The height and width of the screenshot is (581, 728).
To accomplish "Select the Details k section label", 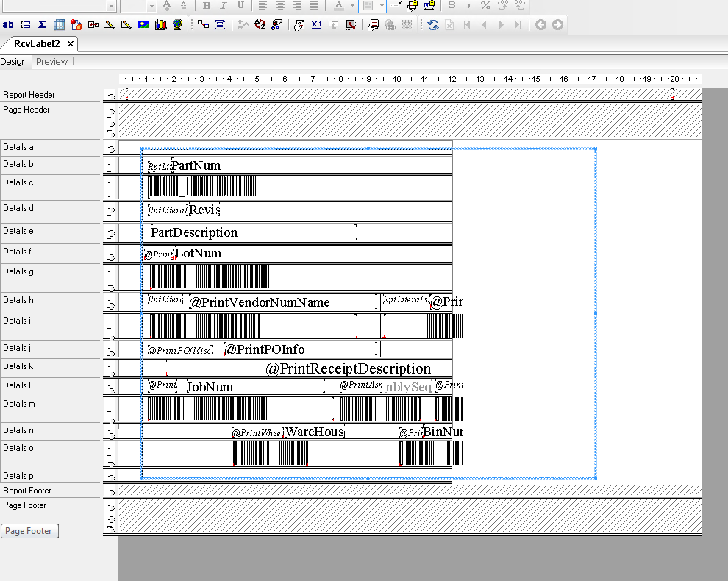I will [18, 366].
